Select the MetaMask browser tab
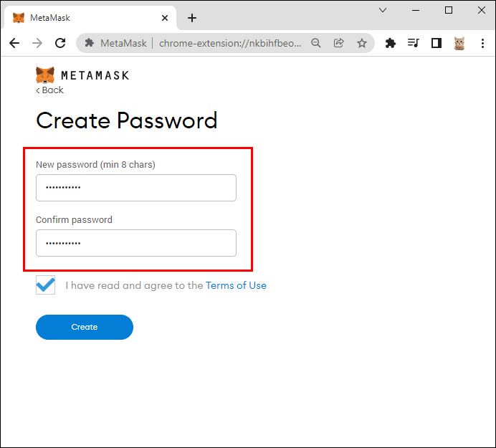496x448 pixels. point(86,18)
